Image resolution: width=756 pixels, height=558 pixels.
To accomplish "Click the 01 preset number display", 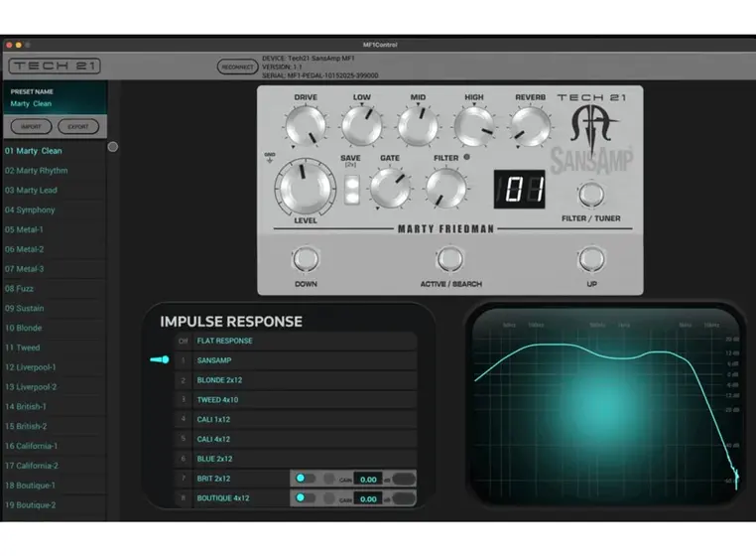I will [519, 190].
